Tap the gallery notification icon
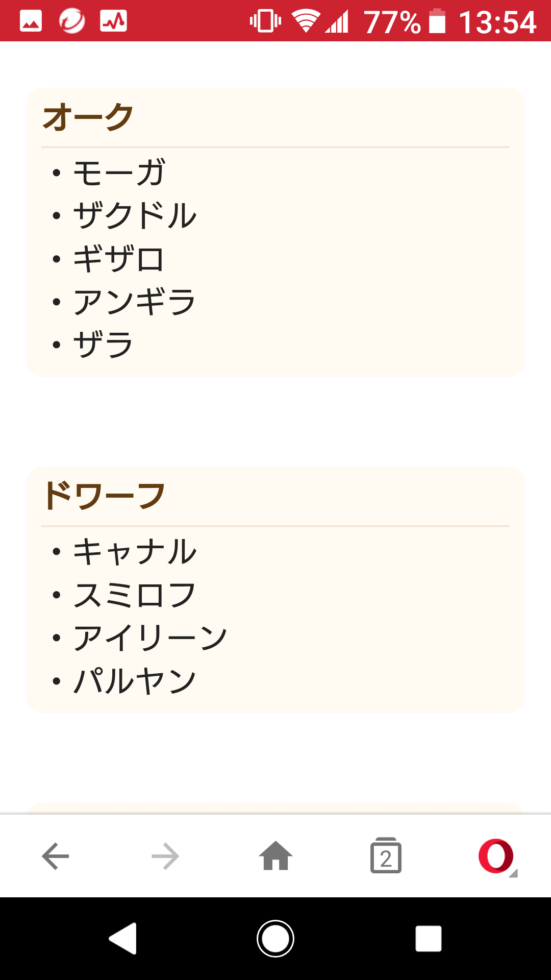 click(31, 21)
